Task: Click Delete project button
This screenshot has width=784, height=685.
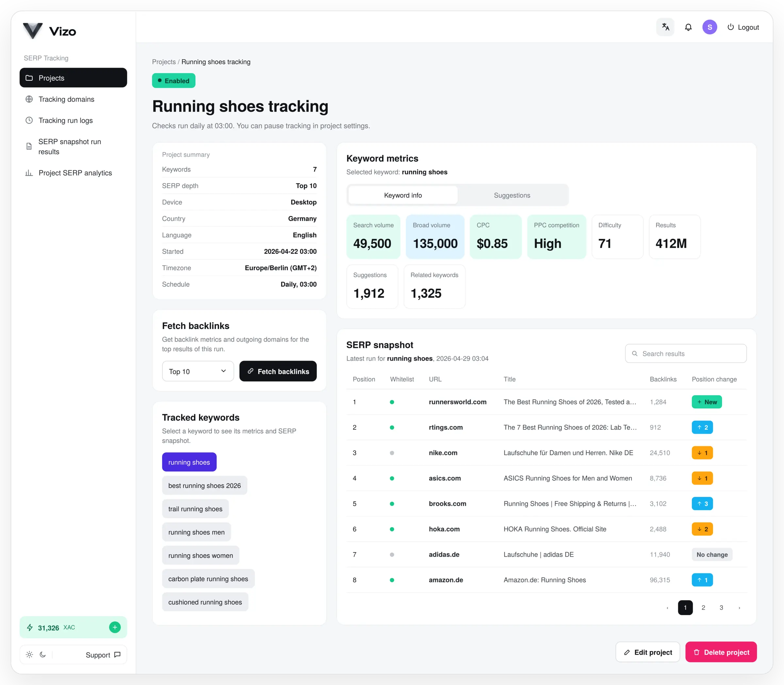Action: tap(721, 653)
